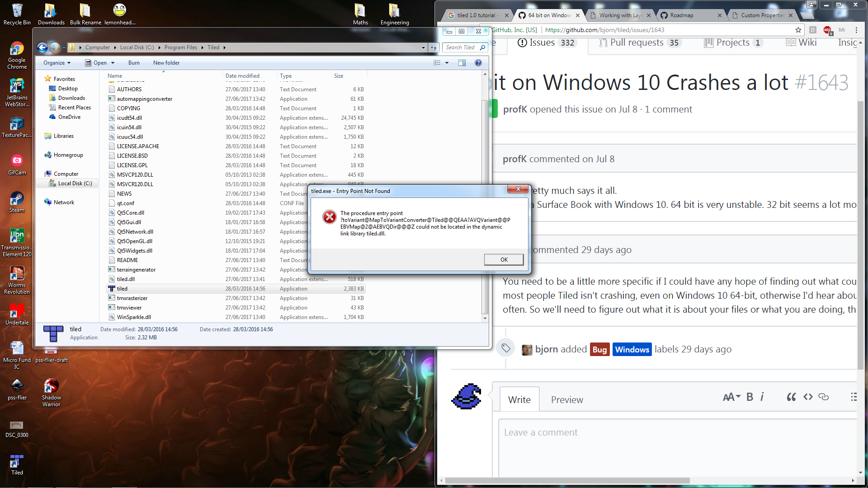Open the Steam desktop shortcut
The width and height of the screenshot is (868, 488).
click(x=17, y=202)
